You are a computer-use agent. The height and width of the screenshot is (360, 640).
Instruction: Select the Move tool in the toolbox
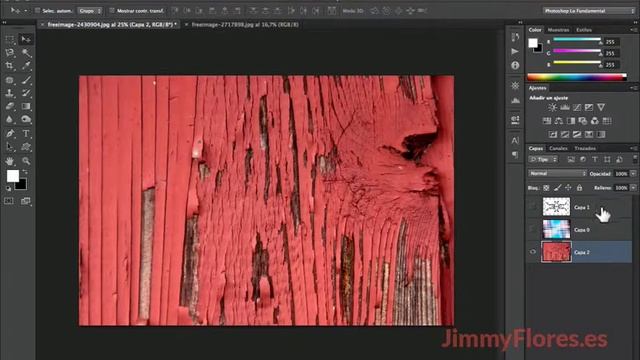[x=26, y=39]
